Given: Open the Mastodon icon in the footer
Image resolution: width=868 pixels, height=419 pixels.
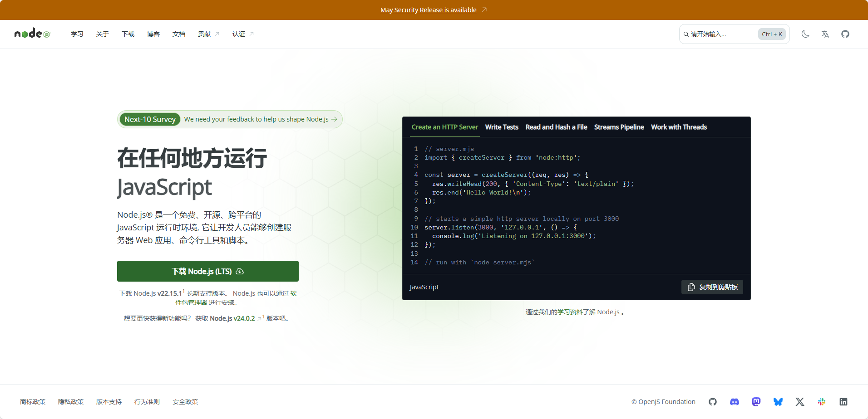Looking at the screenshot, I should pos(756,402).
